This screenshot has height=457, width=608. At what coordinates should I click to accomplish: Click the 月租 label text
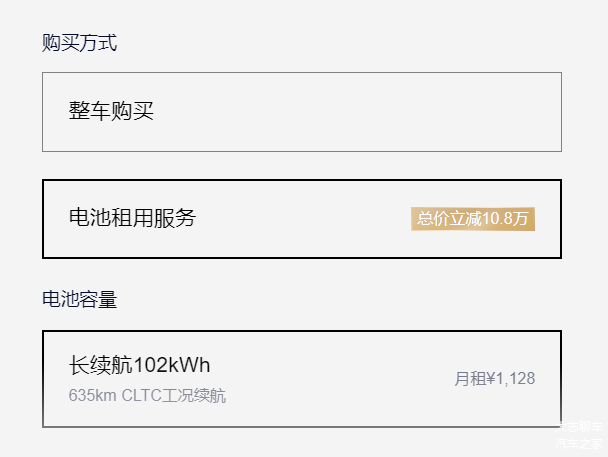tap(469, 379)
